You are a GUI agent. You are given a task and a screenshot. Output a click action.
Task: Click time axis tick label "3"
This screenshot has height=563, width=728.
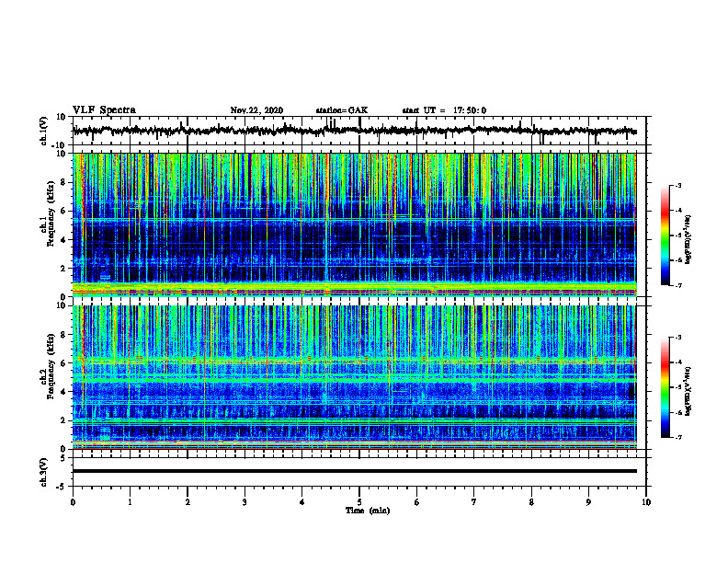pyautogui.click(x=245, y=502)
